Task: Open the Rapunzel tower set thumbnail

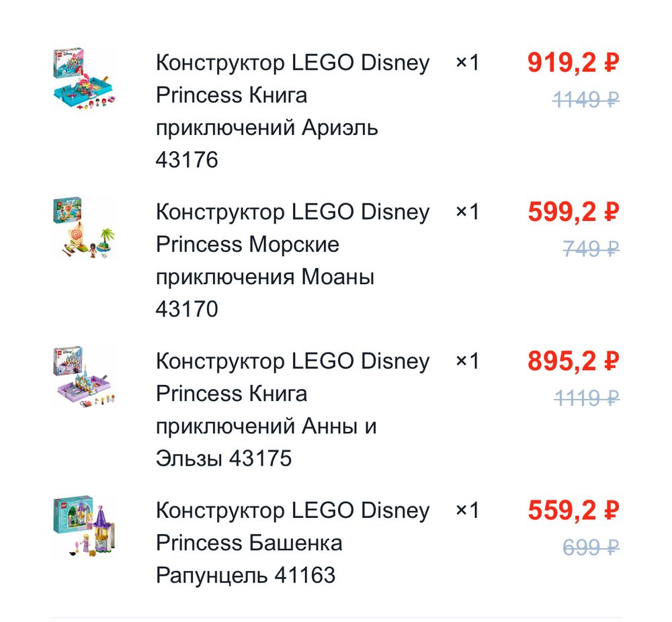Action: click(x=83, y=527)
